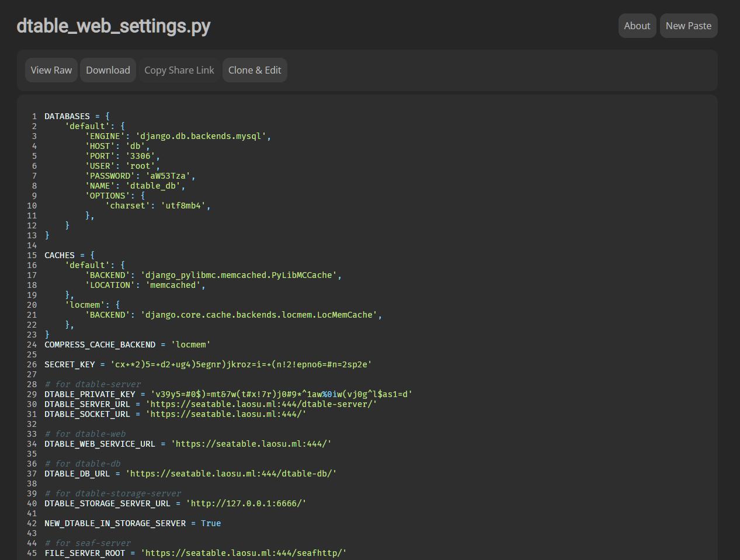The height and width of the screenshot is (560, 740).
Task: Click the True value on line 42
Action: click(211, 523)
